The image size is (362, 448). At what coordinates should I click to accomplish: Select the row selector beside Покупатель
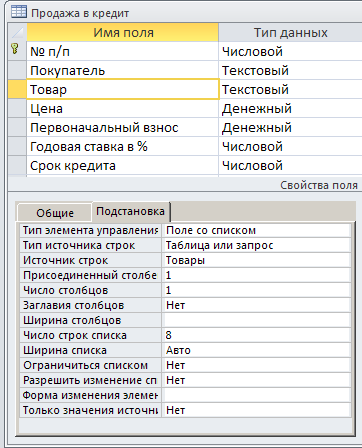[x=17, y=70]
